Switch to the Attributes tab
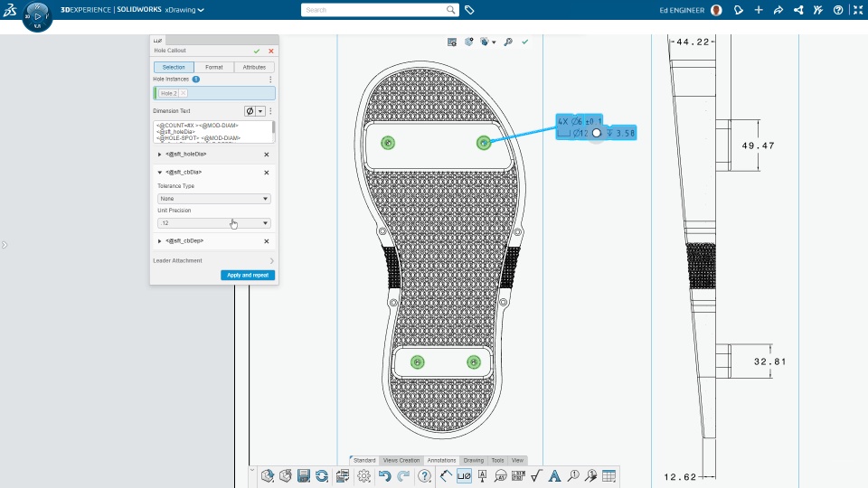 [254, 67]
